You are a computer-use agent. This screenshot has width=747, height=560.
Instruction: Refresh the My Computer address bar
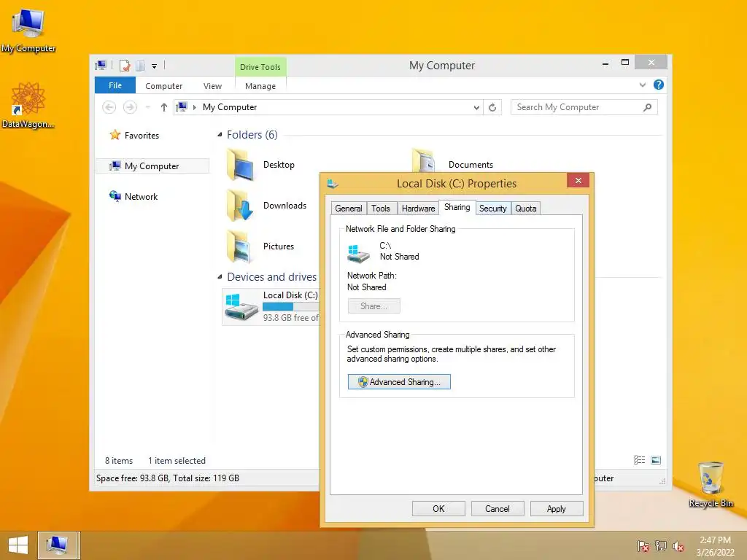(492, 108)
